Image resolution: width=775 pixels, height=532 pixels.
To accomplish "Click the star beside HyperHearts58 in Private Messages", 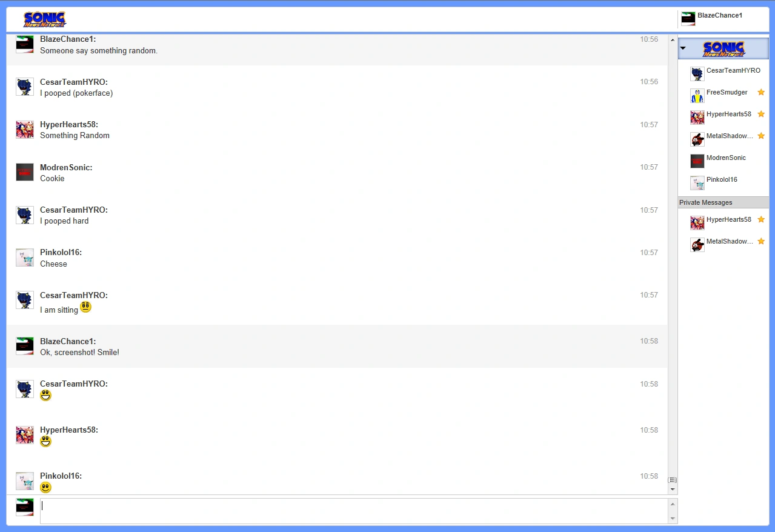I will point(761,219).
